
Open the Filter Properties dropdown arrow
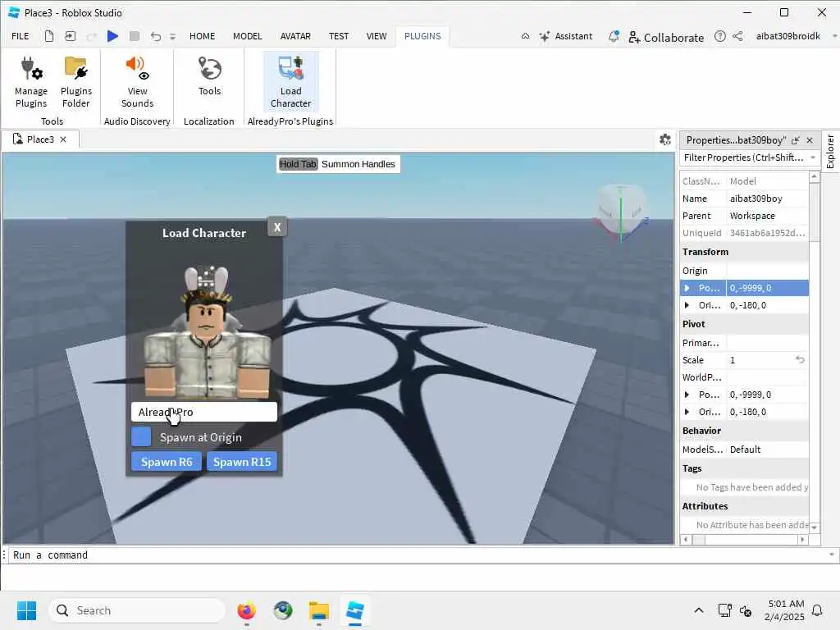[x=813, y=157]
